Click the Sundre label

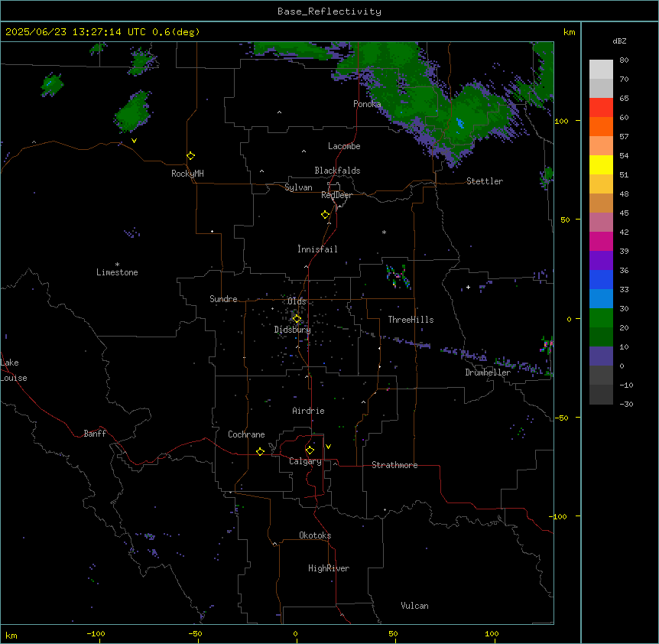(223, 299)
